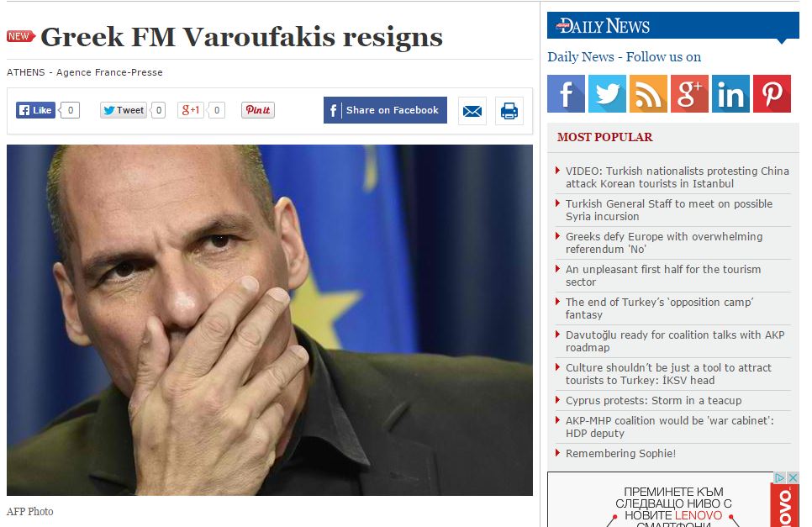The width and height of the screenshot is (812, 527).
Task: Open the RSS feed icon
Action: pyautogui.click(x=648, y=93)
